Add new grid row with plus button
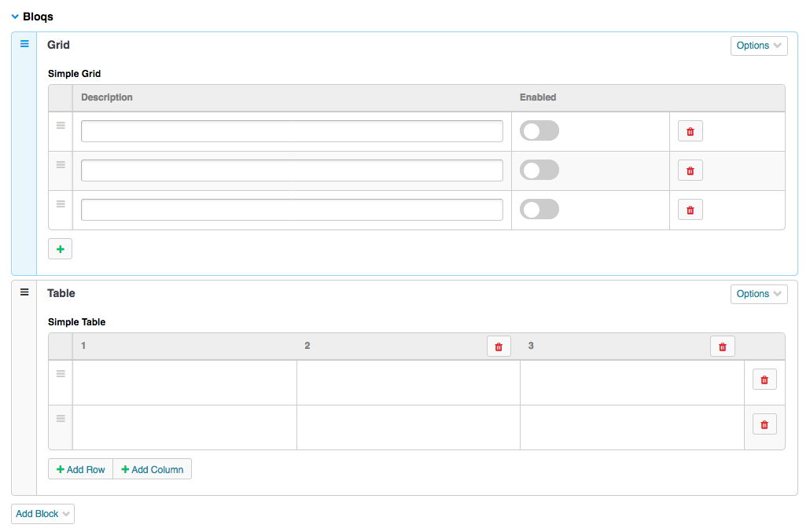810x532 pixels. (60, 249)
